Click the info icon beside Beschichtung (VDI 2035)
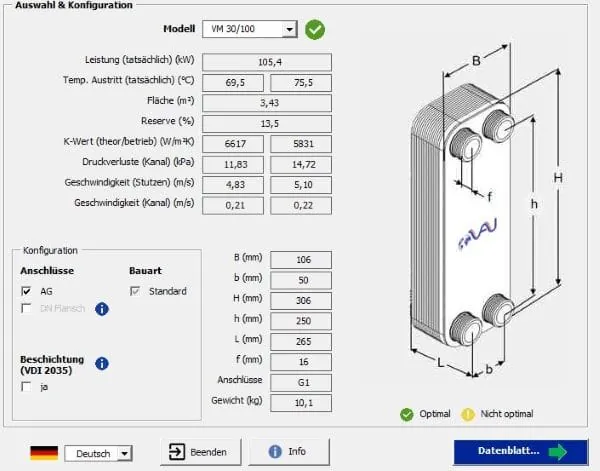Screen dimensions: 600x471 pos(102,363)
